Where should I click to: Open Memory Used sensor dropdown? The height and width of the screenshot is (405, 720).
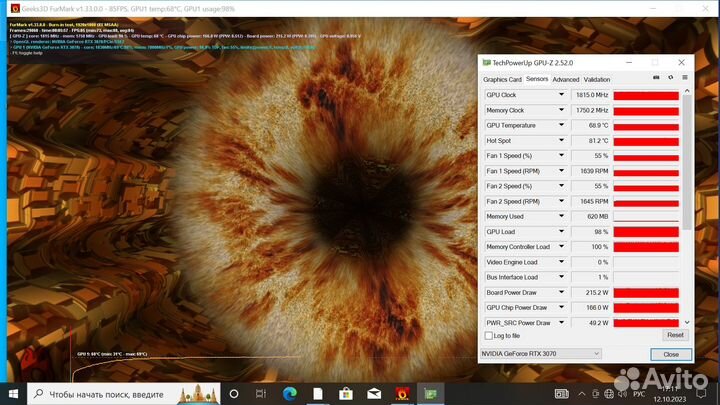[x=561, y=216]
